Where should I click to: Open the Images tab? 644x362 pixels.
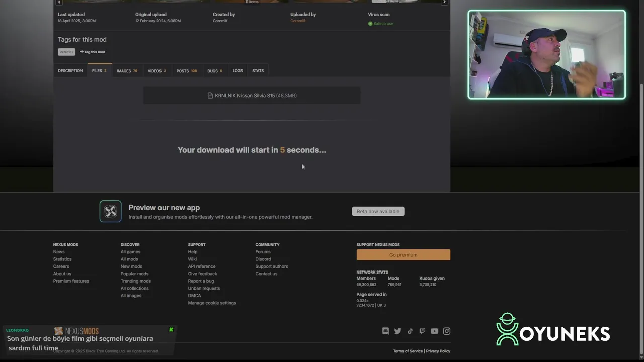click(127, 71)
